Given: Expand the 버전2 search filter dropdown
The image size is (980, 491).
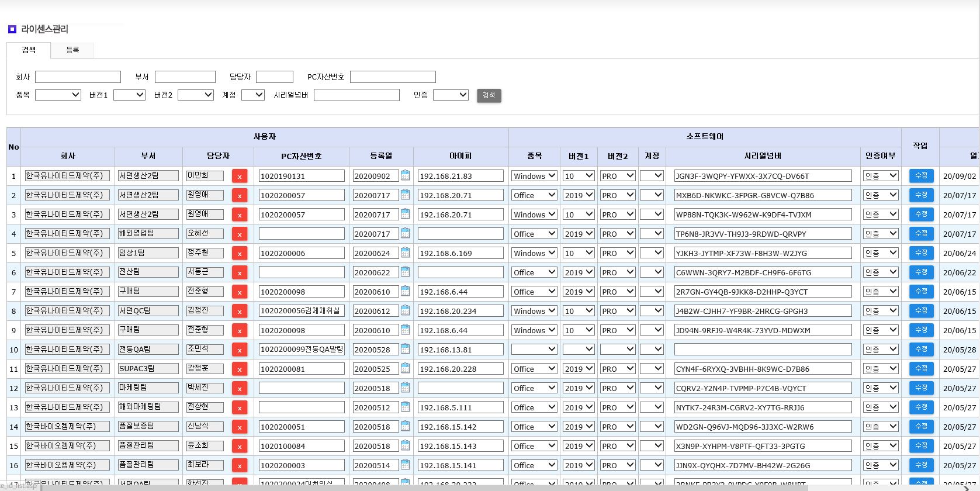Looking at the screenshot, I should click(196, 95).
